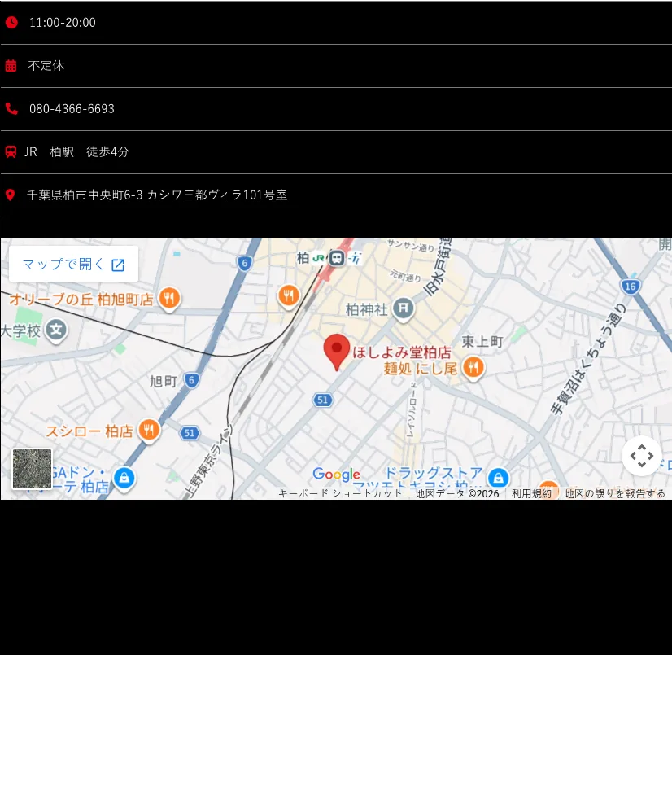Click the 地図データ ©2026 text
The height and width of the screenshot is (792, 672).
pos(457,493)
